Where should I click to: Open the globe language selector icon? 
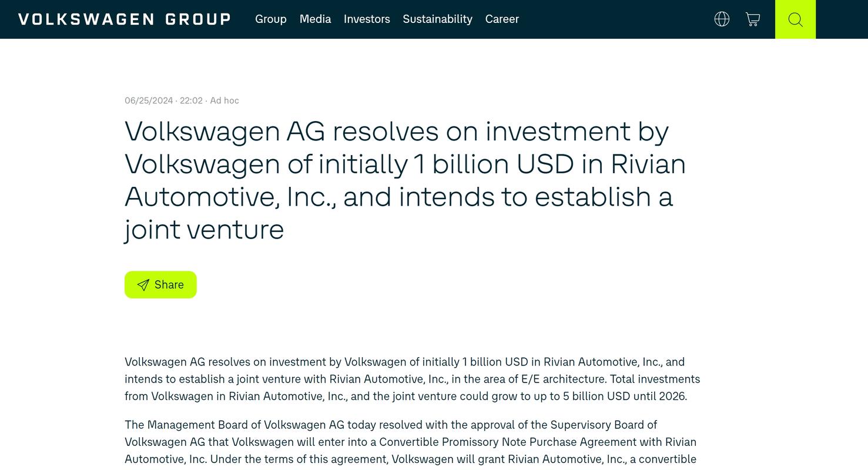(722, 19)
